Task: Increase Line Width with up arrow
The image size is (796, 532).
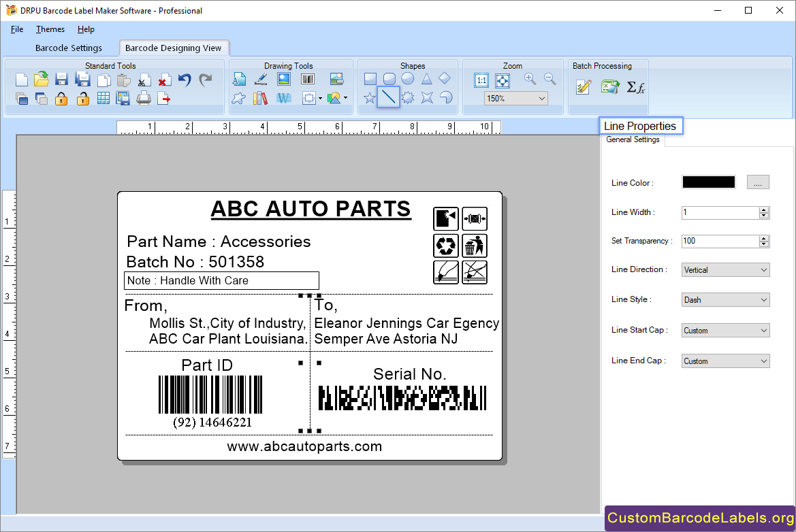Action: pyautogui.click(x=764, y=210)
